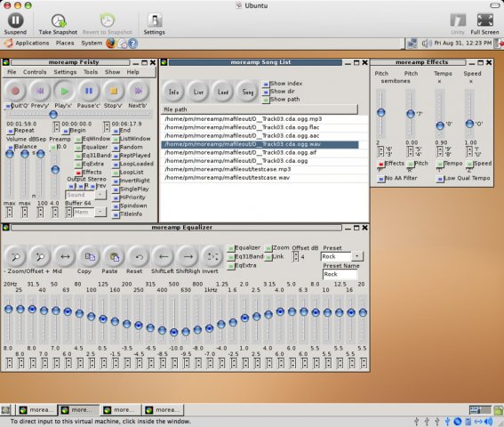This screenshot has height=427, width=504.
Task: Reset the equalizer with the Reset icon
Action: [x=139, y=256]
